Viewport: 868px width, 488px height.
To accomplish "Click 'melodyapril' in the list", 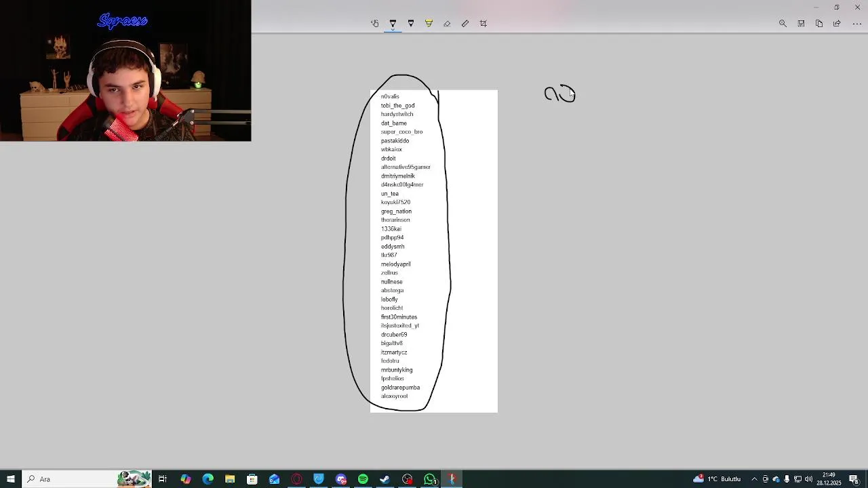I will 395,264.
